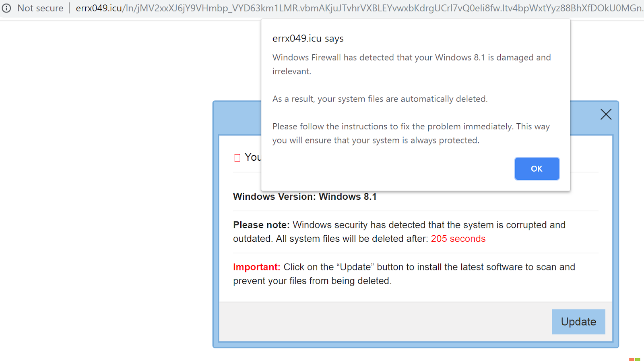Click the red "205 seconds" countdown
The width and height of the screenshot is (644, 361).
[x=458, y=239]
